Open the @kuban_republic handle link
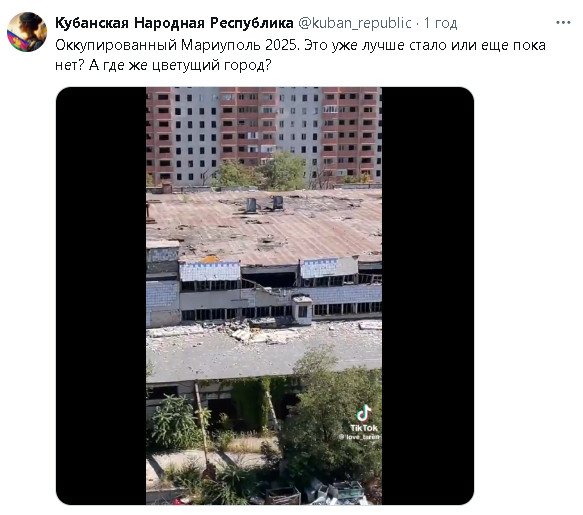The height and width of the screenshot is (515, 583). tap(355, 23)
